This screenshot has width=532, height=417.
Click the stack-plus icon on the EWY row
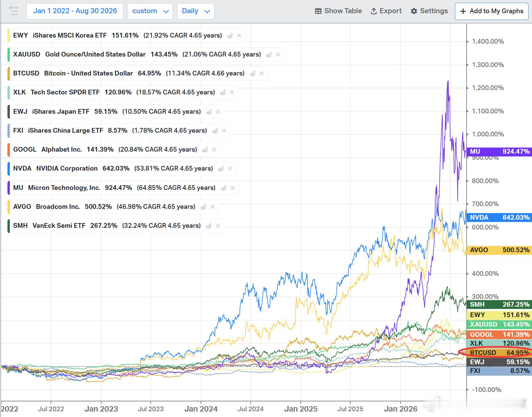(230, 36)
